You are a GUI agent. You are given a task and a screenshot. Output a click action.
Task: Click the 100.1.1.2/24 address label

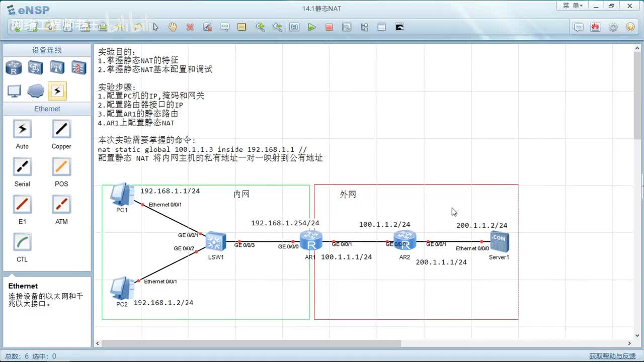385,225
